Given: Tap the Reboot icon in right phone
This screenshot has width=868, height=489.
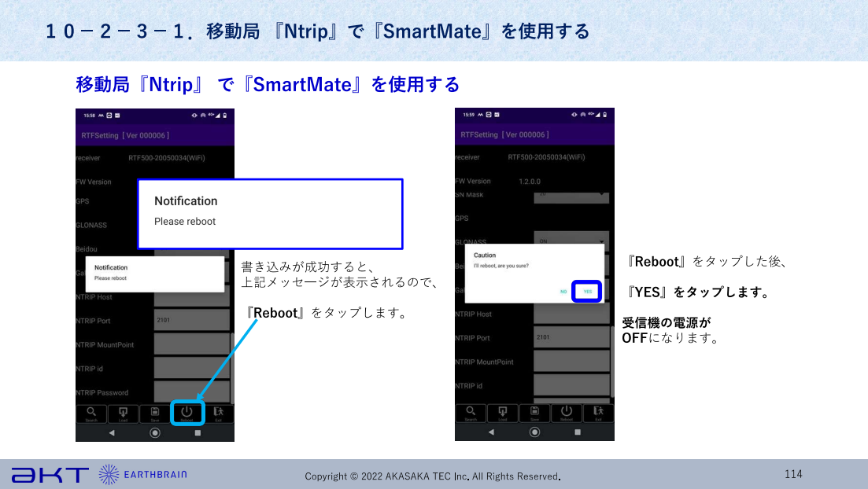Looking at the screenshot, I should click(567, 413).
